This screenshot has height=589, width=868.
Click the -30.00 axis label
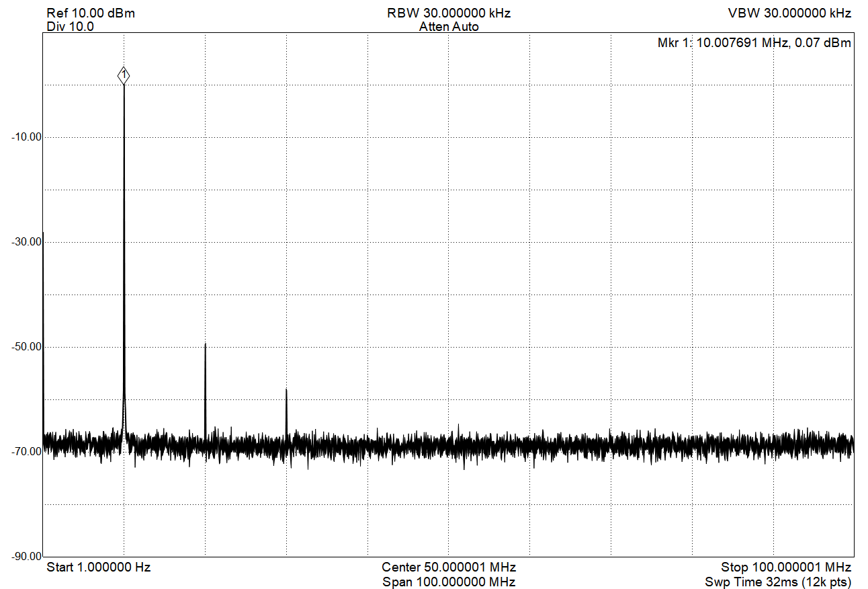pos(26,242)
